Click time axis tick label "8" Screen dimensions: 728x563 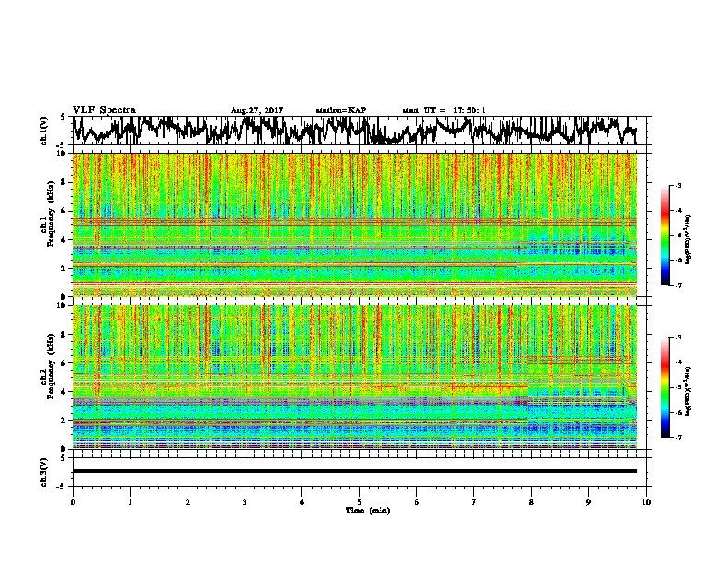click(x=531, y=501)
